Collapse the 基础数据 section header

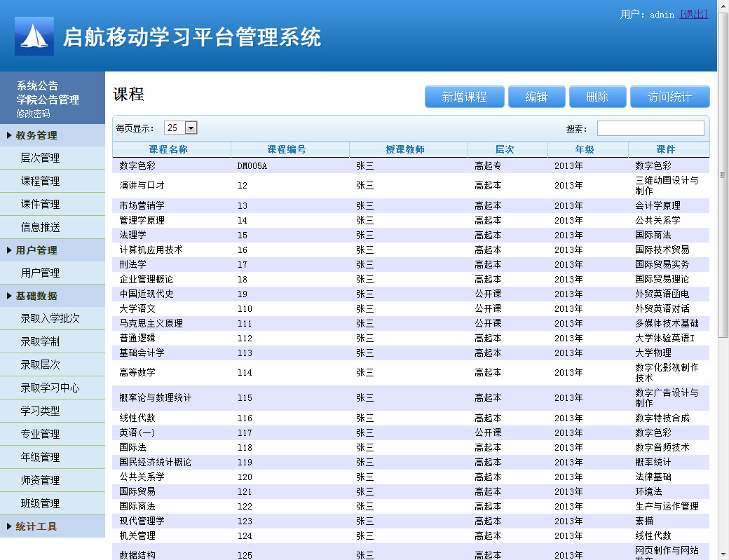[x=36, y=296]
